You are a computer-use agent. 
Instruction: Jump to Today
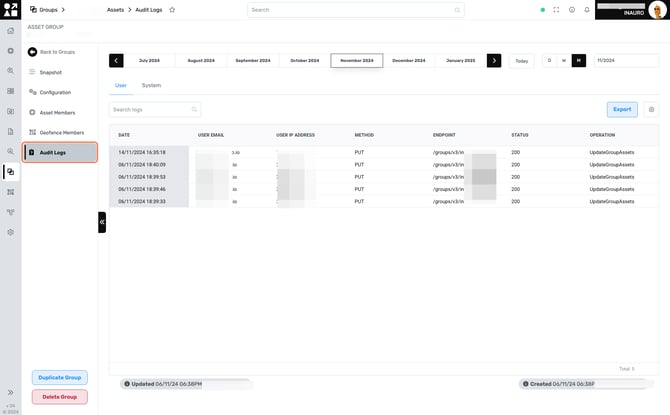[x=522, y=61]
